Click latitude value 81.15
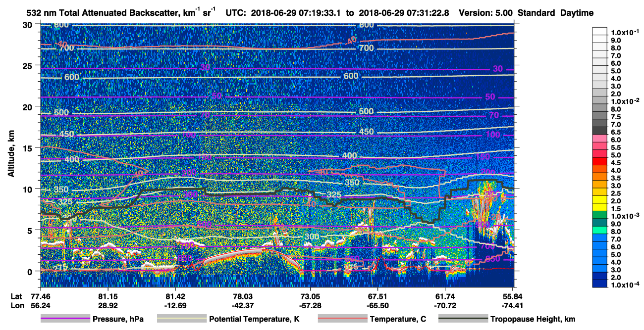Image resolution: width=644 pixels, height=330 pixels. 108,295
